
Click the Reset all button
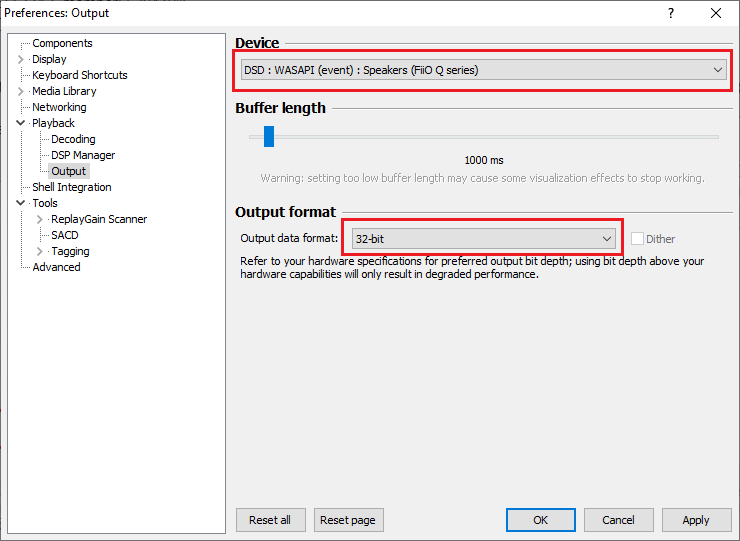pos(271,520)
